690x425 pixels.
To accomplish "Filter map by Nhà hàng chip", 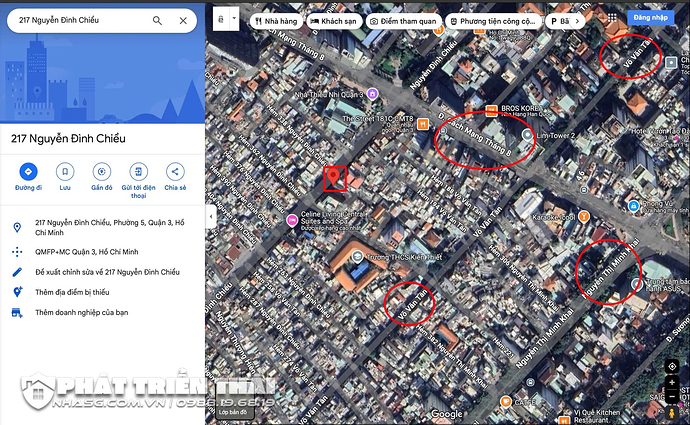I will tap(276, 21).
